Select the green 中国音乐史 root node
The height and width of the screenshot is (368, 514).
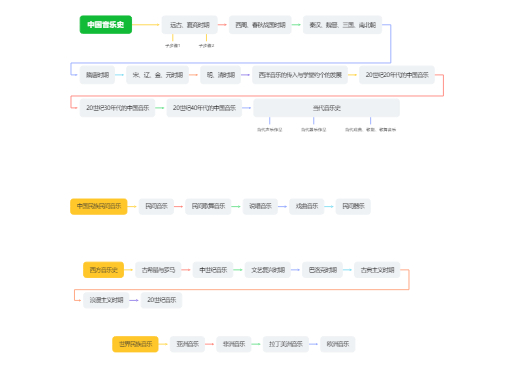[106, 25]
